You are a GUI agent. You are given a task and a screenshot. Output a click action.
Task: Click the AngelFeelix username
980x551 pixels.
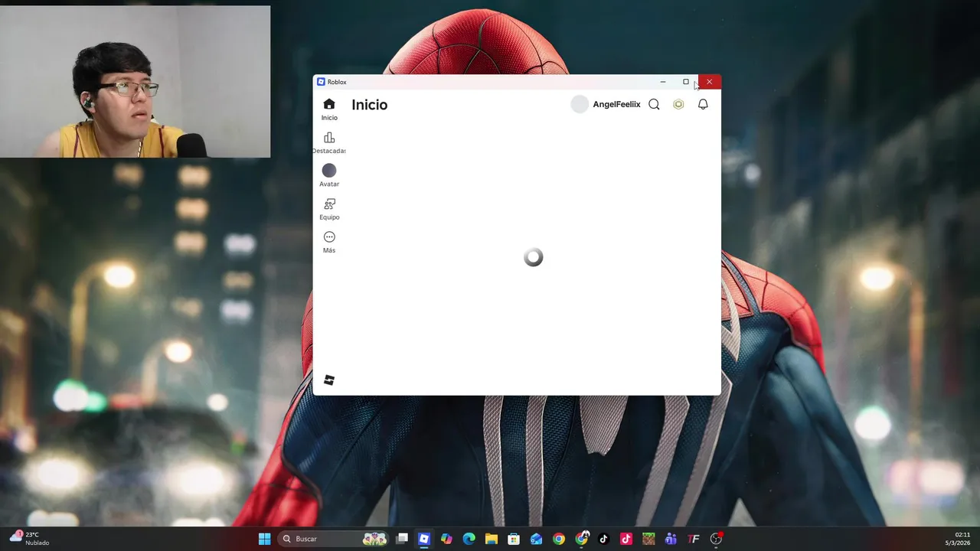click(x=616, y=104)
